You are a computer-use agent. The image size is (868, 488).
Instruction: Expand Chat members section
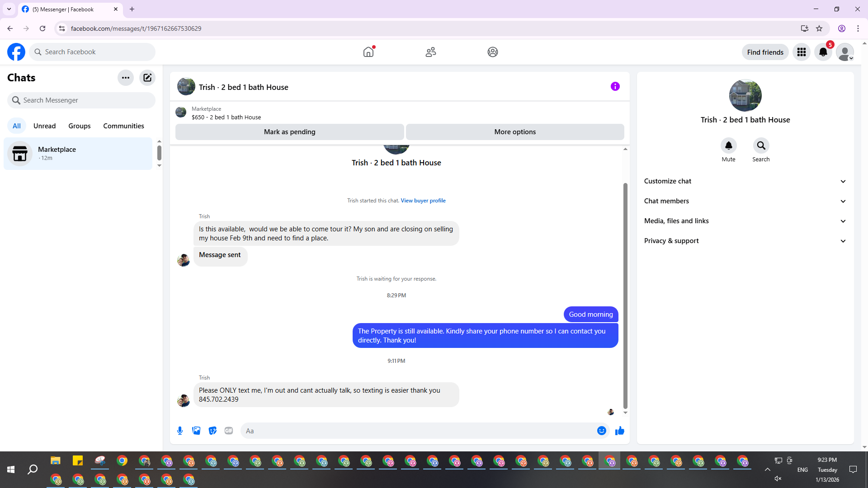coord(745,201)
